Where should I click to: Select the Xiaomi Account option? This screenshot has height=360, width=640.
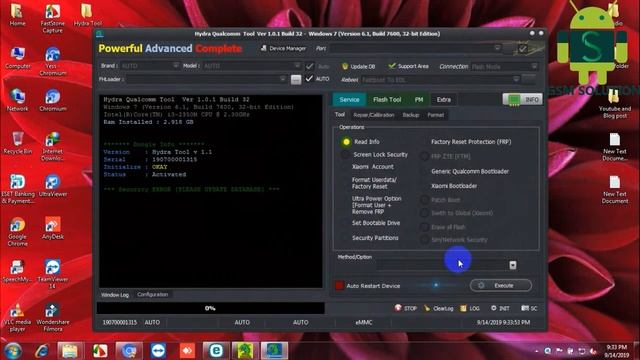coord(372,167)
